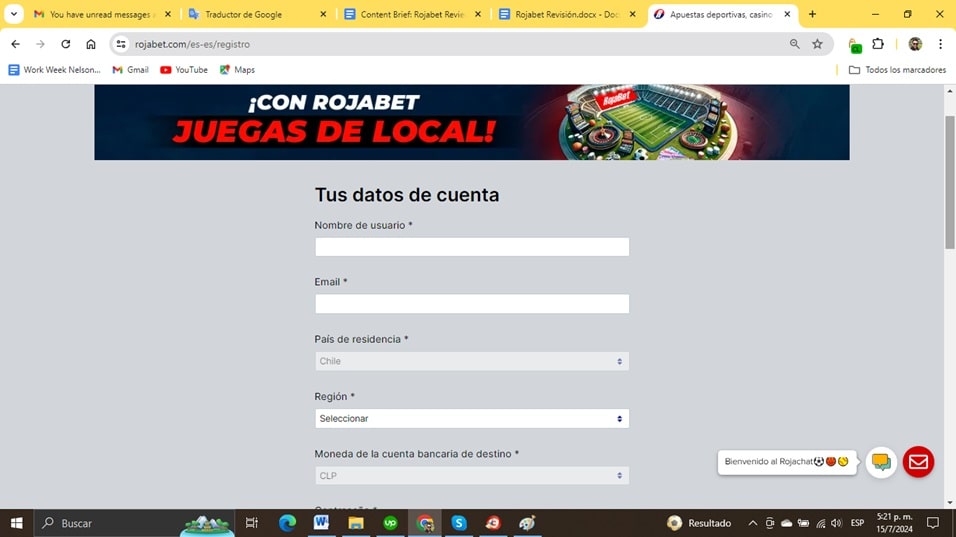Image resolution: width=956 pixels, height=537 pixels.
Task: Open the YouTube bookmark
Action: [x=184, y=70]
